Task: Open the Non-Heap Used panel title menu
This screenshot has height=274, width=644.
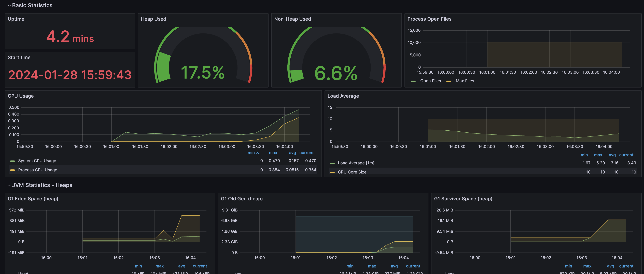Action: pyautogui.click(x=292, y=19)
